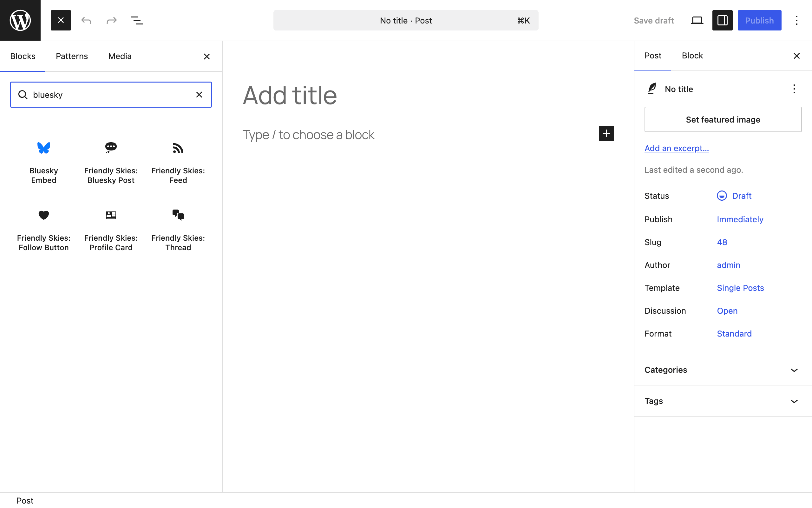Change publish date from Immediately
The width and height of the screenshot is (812, 508).
pyautogui.click(x=740, y=219)
